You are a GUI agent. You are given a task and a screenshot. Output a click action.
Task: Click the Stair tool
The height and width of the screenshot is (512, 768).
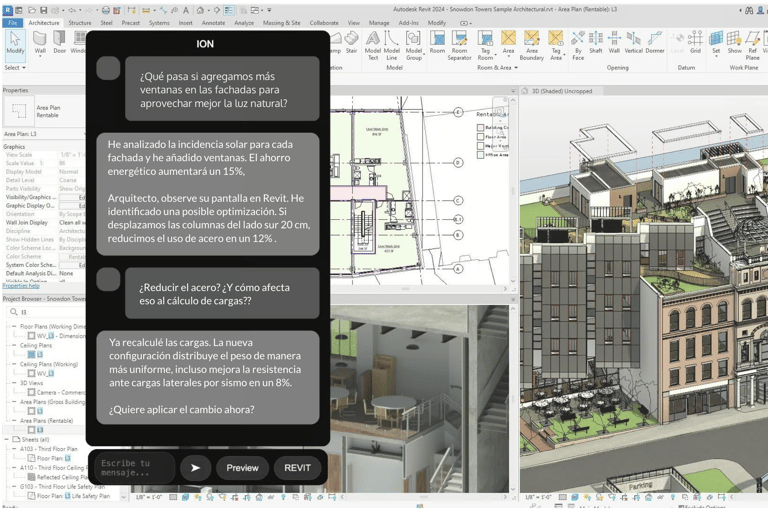click(351, 42)
